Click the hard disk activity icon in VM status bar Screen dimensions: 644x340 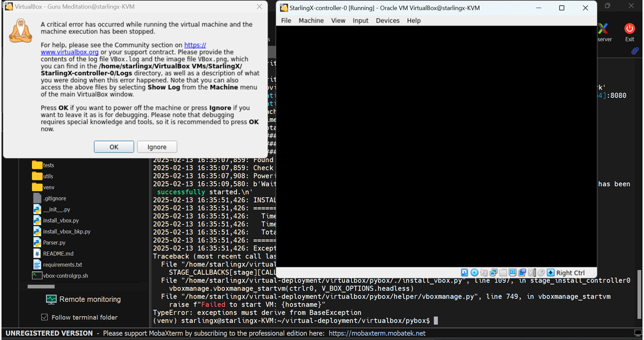[x=464, y=273]
